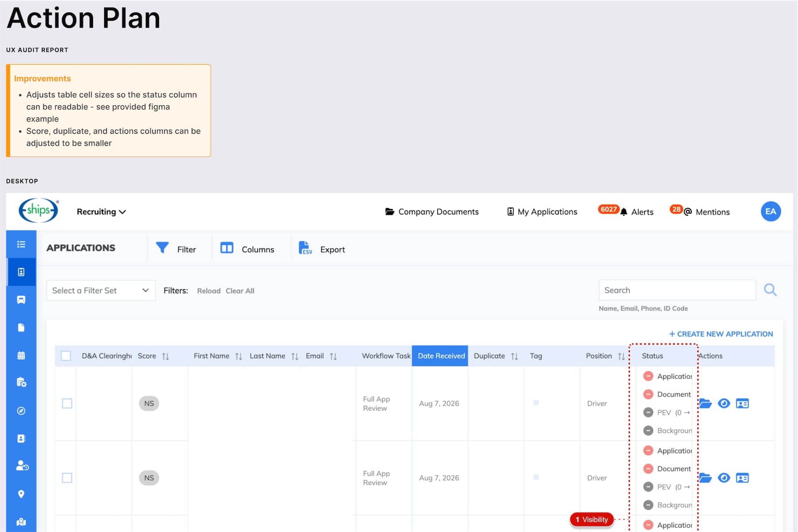Screen dimensions: 798x532
Task: Sort by Email column
Action: pyautogui.click(x=333, y=356)
